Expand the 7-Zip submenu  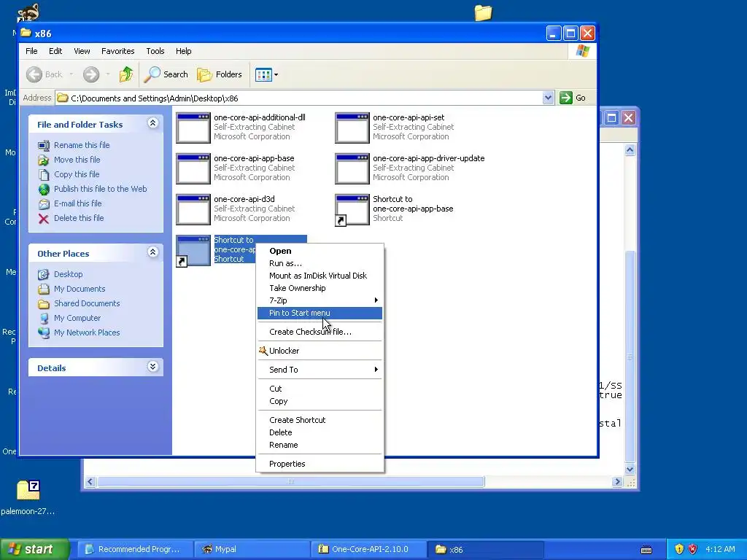(x=320, y=300)
